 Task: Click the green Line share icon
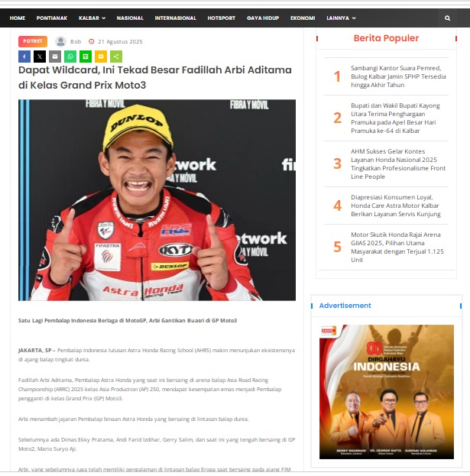(86, 57)
